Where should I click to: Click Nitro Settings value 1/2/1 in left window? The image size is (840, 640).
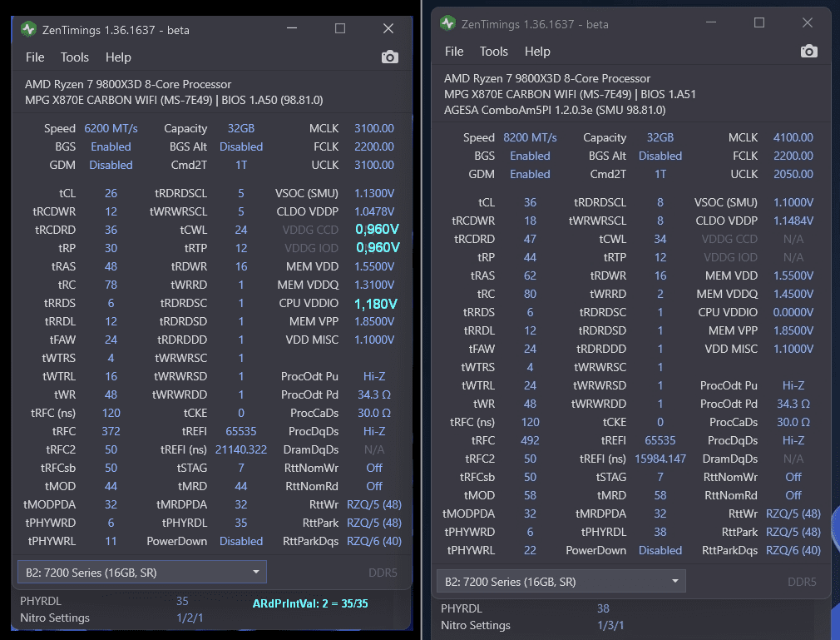[190, 618]
